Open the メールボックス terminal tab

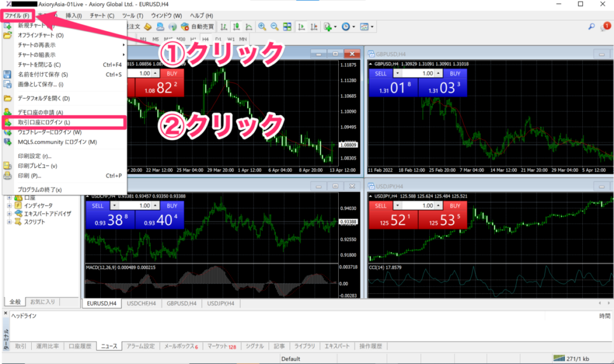[181, 347]
